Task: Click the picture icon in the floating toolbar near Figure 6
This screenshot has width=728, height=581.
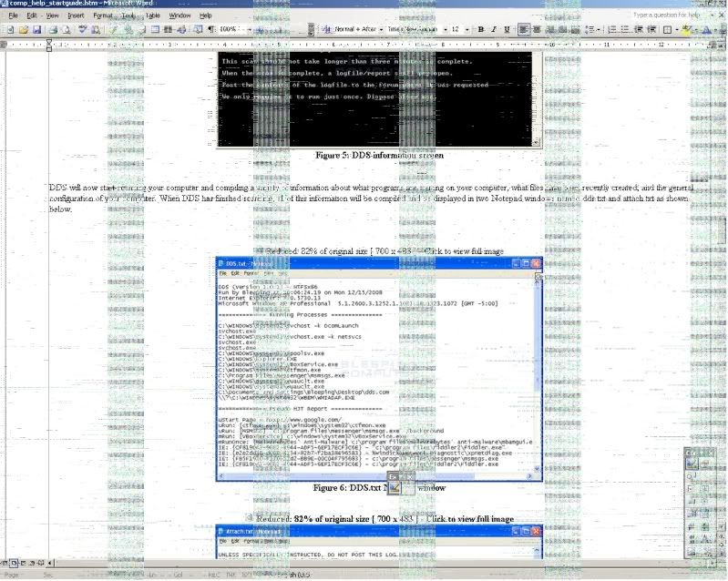Action: [x=395, y=487]
